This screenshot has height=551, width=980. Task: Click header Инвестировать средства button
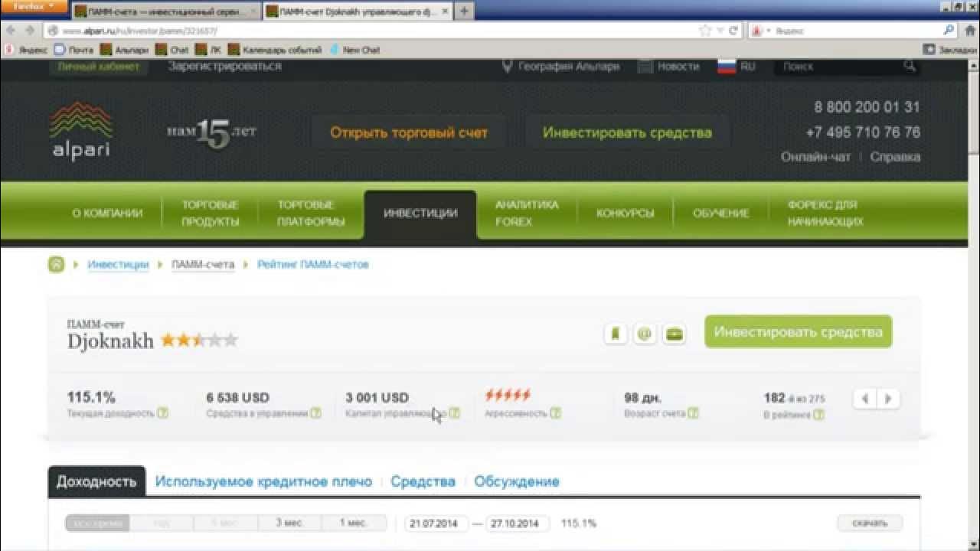click(x=627, y=132)
